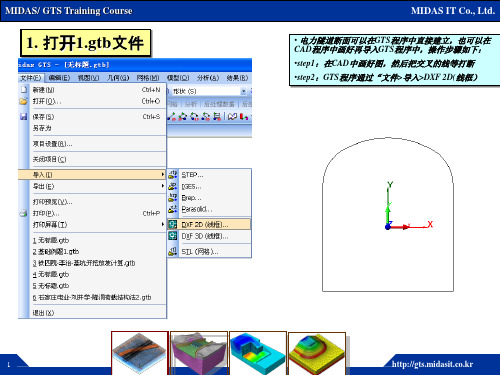Click the Parasolid import icon
Viewport: 500px width, 375px height.
(x=173, y=209)
